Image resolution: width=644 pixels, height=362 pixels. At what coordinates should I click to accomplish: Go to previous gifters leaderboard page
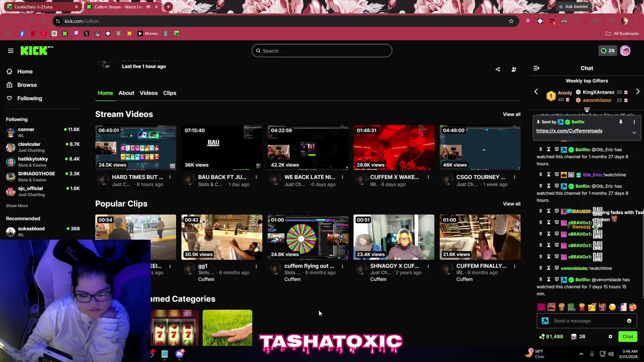pyautogui.click(x=536, y=92)
